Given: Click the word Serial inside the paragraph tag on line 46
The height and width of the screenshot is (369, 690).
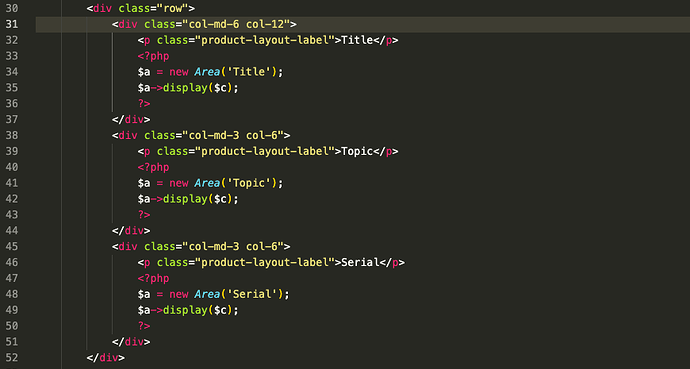Looking at the screenshot, I should (360, 262).
